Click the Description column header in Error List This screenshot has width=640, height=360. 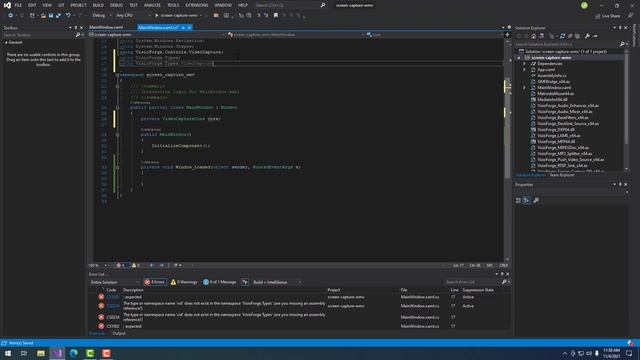click(x=133, y=290)
